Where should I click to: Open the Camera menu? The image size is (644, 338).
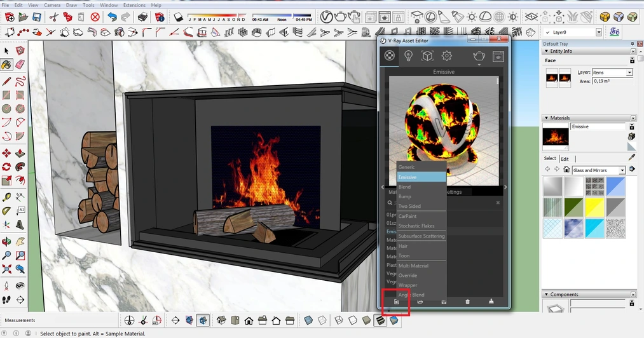tap(52, 5)
